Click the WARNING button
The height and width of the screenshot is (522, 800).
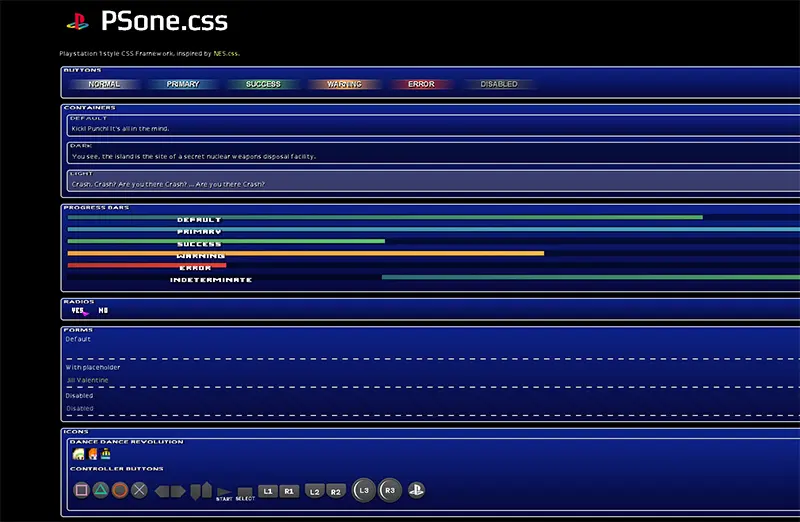pyautogui.click(x=344, y=84)
